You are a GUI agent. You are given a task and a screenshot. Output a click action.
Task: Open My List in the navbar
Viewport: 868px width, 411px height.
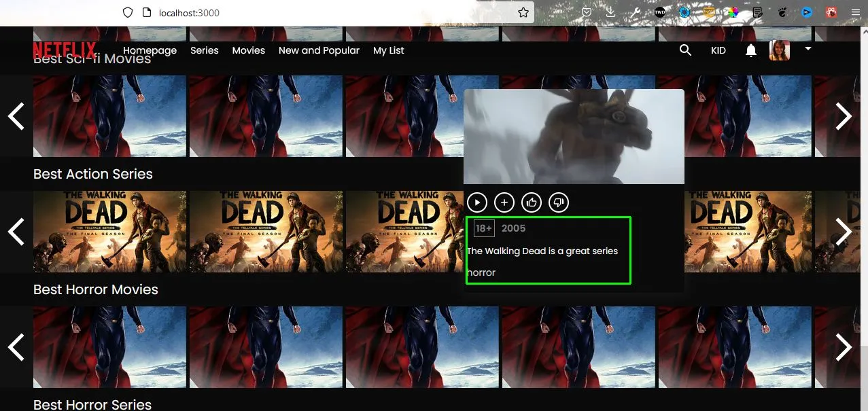[389, 50]
